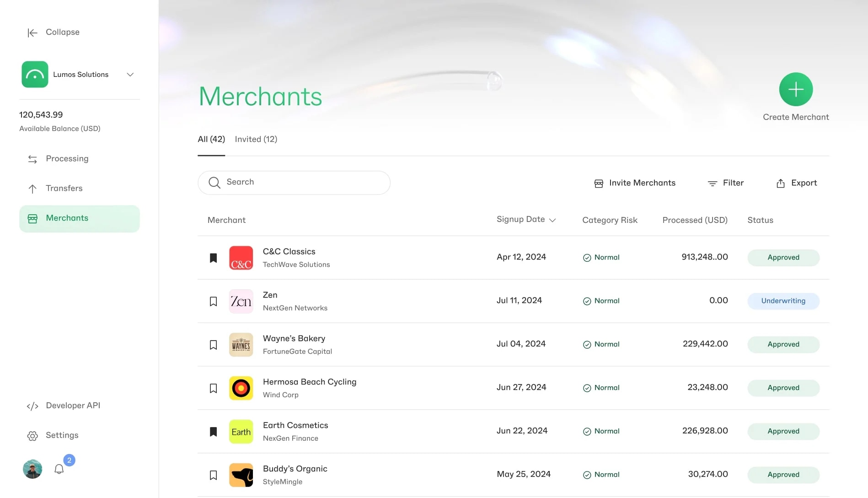The height and width of the screenshot is (498, 868).
Task: Toggle bookmark for Buddy's Organic
Action: pos(213,475)
